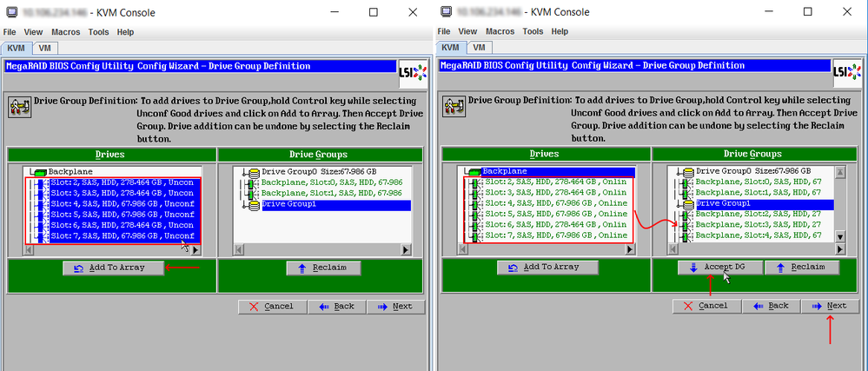Click Drive Group0 disk icon in right window
The image size is (868, 371).
tap(688, 172)
